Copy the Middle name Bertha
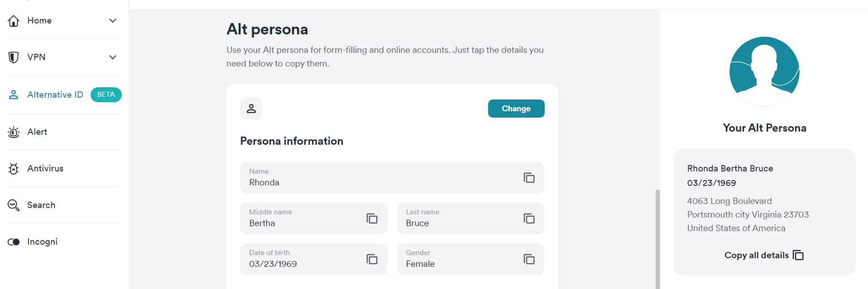Screen dimensions: 868x289 [x=372, y=218]
